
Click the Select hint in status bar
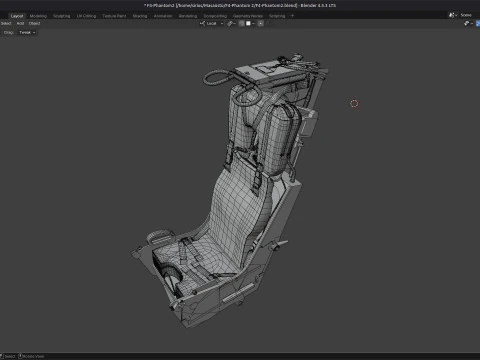[8, 356]
